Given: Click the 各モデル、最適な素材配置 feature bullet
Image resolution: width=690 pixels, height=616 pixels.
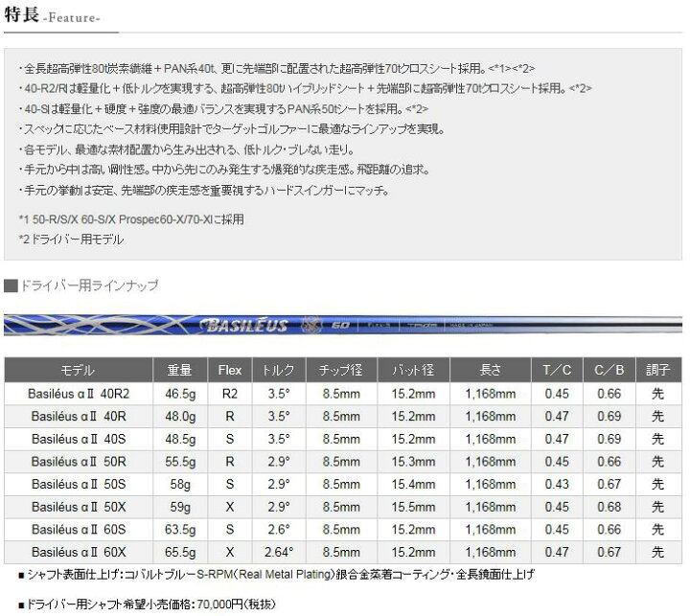Looking at the screenshot, I should [187, 149].
